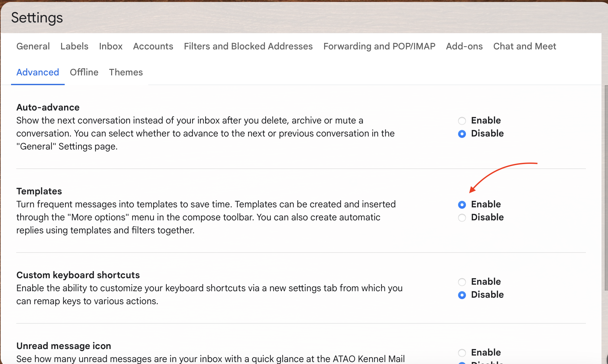Disable the Templates feature
The width and height of the screenshot is (608, 364).
462,218
